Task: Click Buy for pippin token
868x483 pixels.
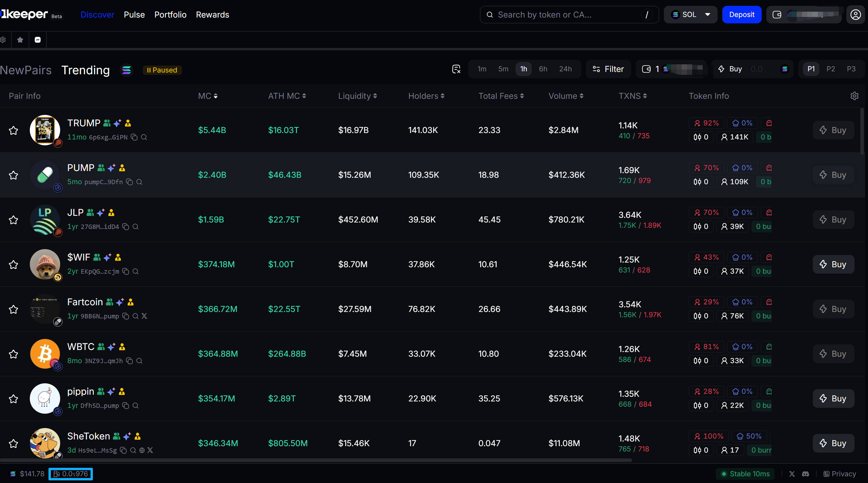Action: [x=833, y=398]
